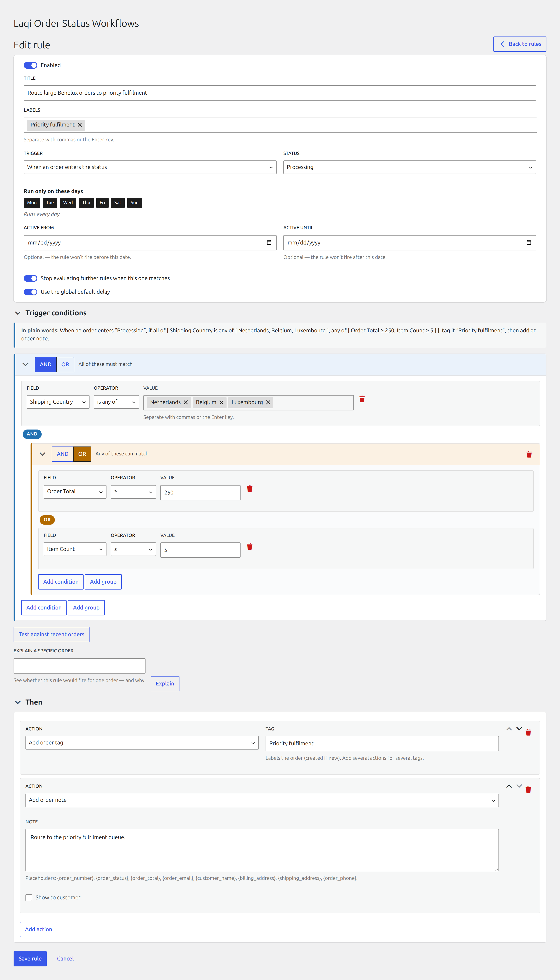
Task: Open the Trigger dropdown
Action: [150, 167]
